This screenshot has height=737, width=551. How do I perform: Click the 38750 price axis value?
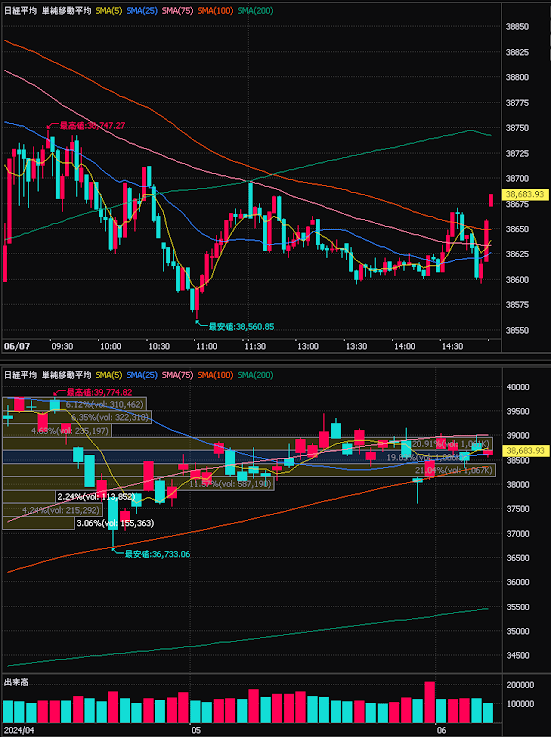click(517, 128)
